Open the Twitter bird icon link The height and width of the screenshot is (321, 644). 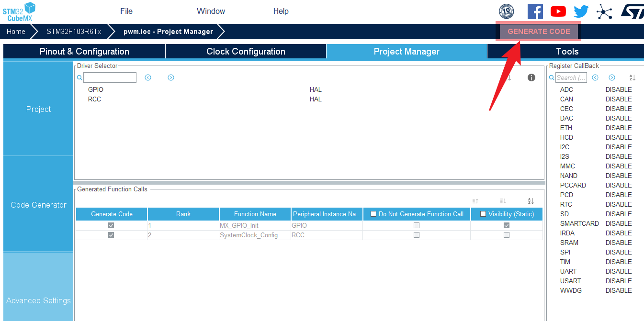[581, 11]
